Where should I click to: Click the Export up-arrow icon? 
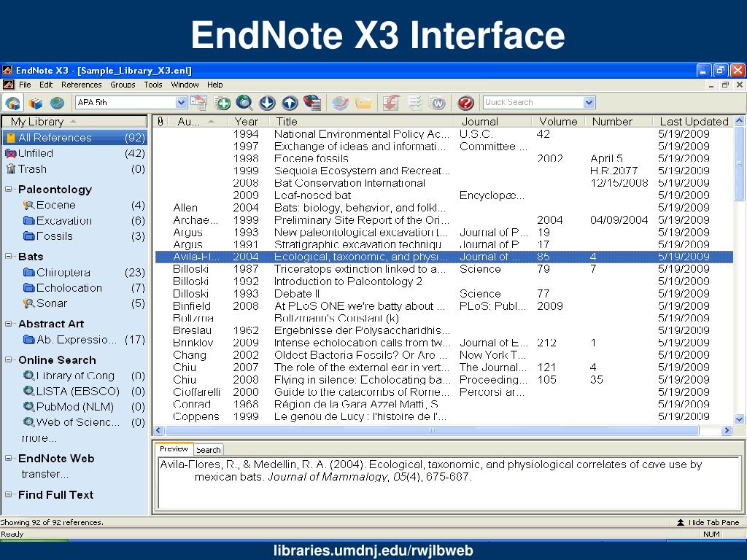click(x=290, y=102)
